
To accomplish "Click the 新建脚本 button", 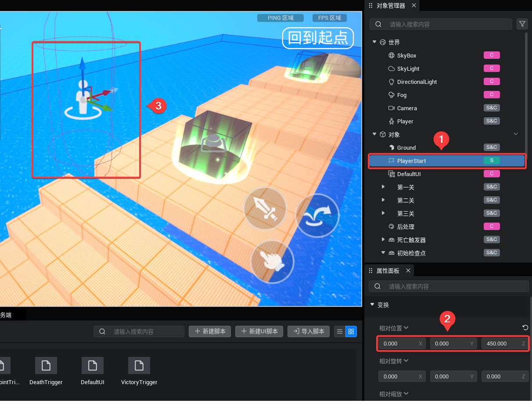I will tap(210, 331).
